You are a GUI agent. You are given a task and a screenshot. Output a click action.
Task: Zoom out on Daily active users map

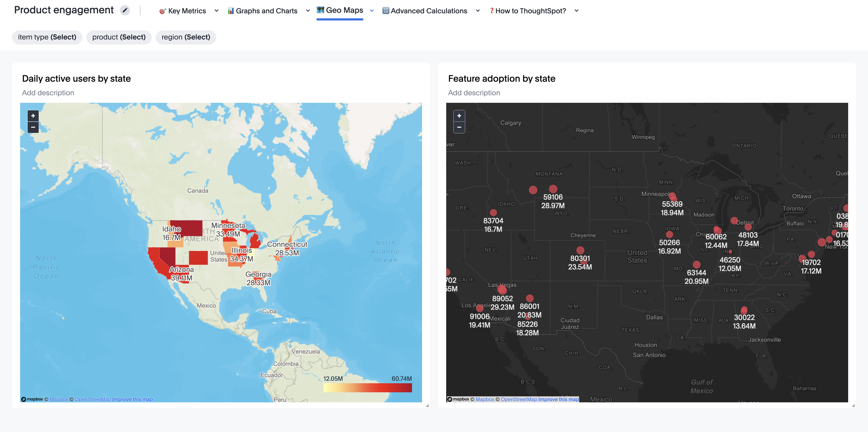coord(33,127)
